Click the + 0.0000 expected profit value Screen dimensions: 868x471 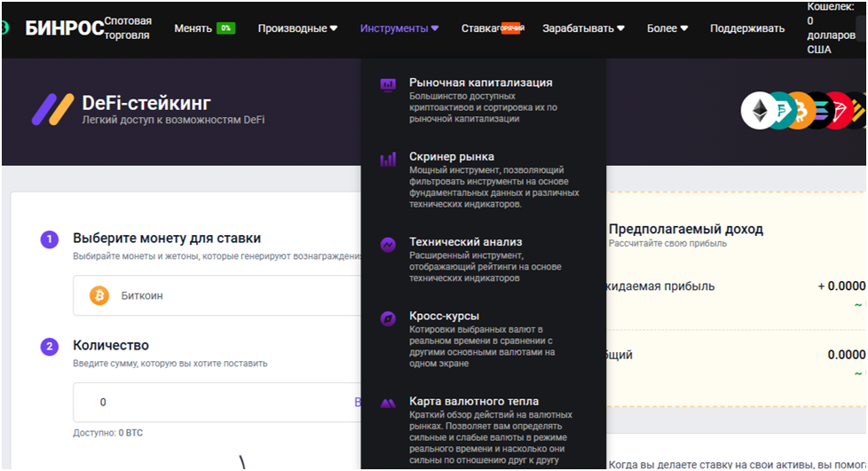(841, 287)
